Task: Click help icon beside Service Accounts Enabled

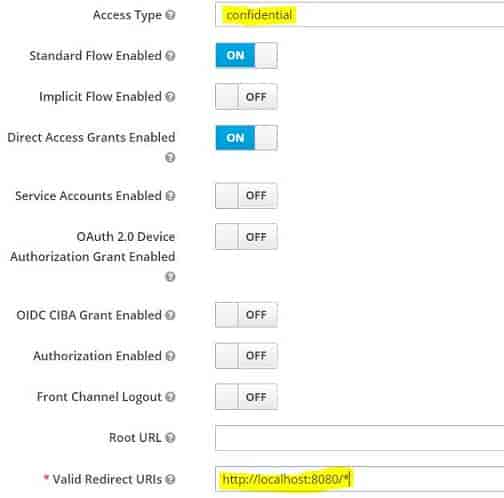Action: pyautogui.click(x=170, y=196)
